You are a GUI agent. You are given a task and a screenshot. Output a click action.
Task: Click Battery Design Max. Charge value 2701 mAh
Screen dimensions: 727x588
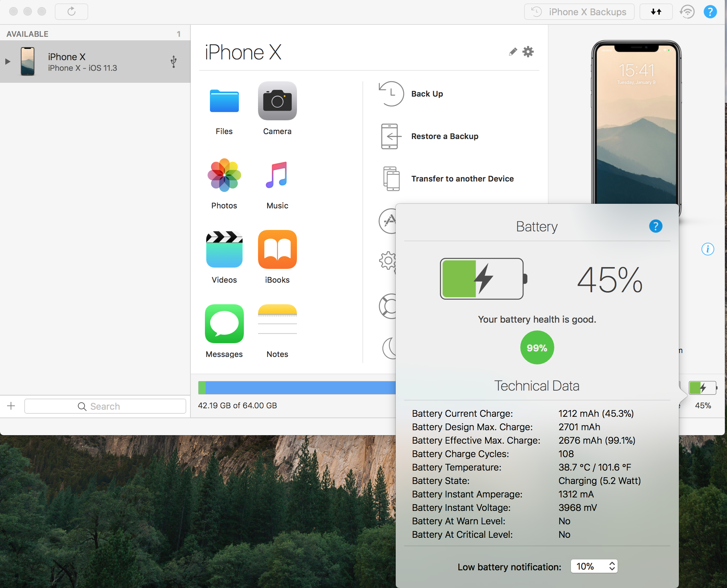point(579,427)
